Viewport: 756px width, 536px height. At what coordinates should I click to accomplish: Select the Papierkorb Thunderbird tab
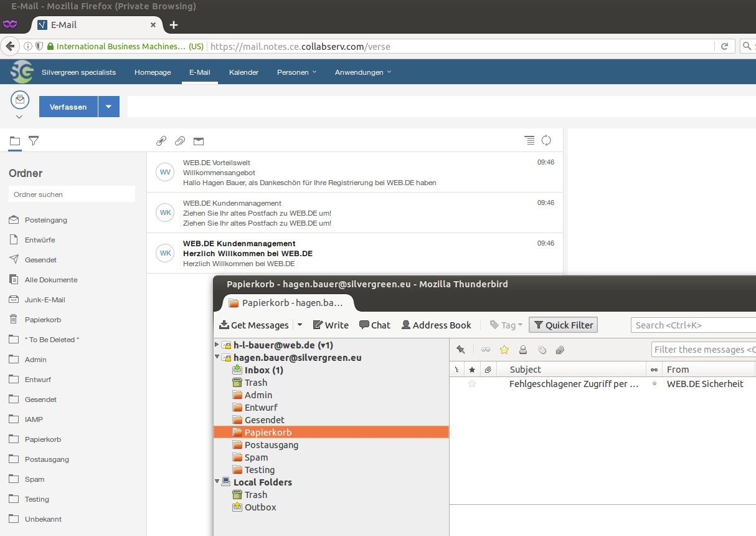286,303
